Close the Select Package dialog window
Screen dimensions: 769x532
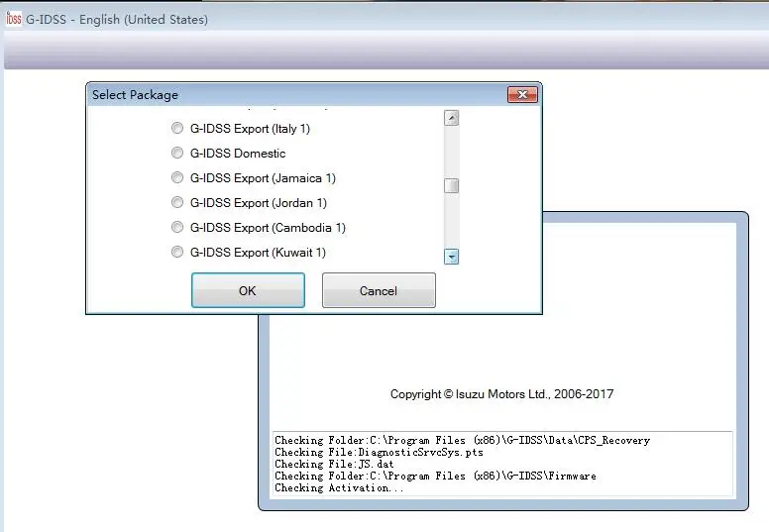click(522, 95)
